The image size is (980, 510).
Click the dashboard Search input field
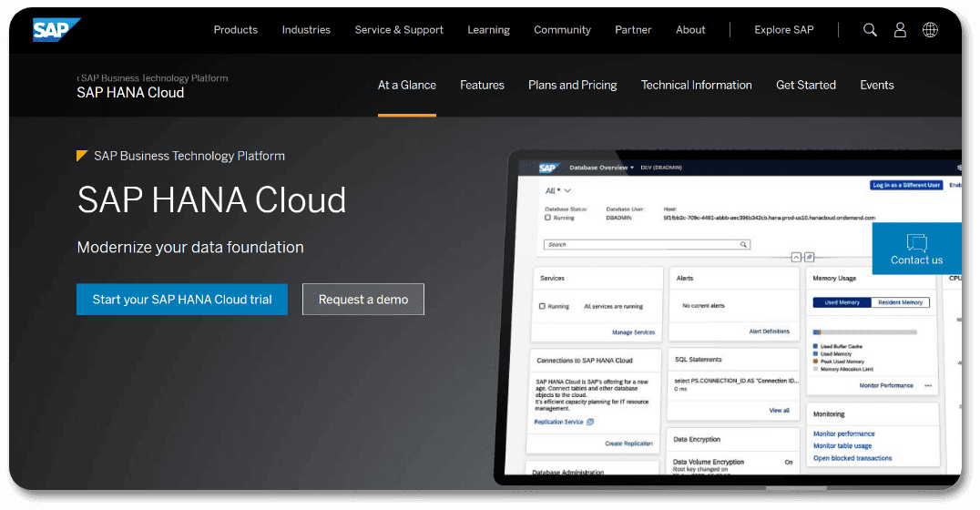coord(647,244)
